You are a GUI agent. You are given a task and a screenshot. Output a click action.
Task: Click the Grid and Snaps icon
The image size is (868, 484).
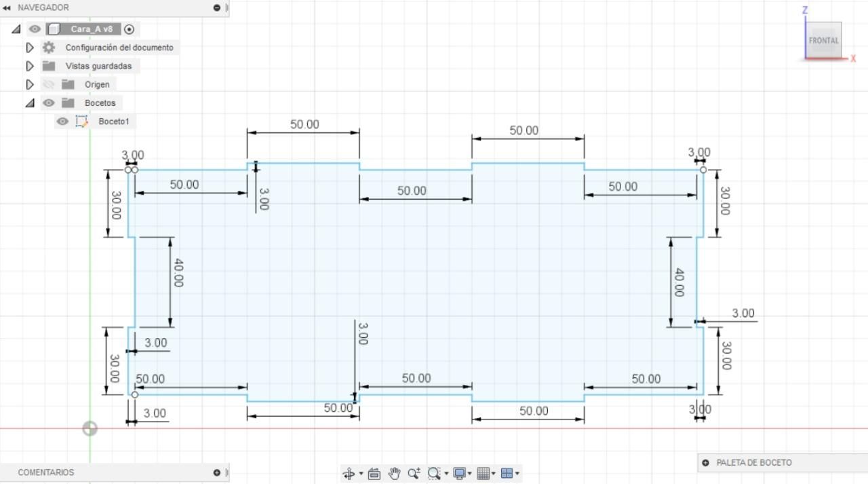coord(483,474)
